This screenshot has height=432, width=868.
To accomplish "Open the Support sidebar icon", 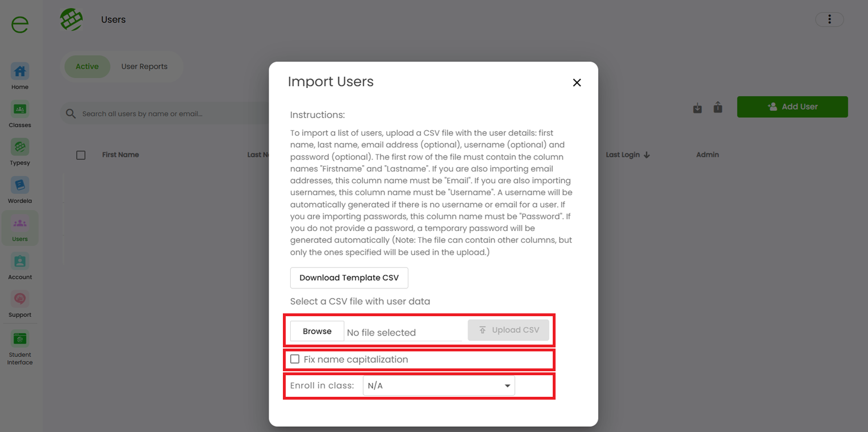I will 20,299.
